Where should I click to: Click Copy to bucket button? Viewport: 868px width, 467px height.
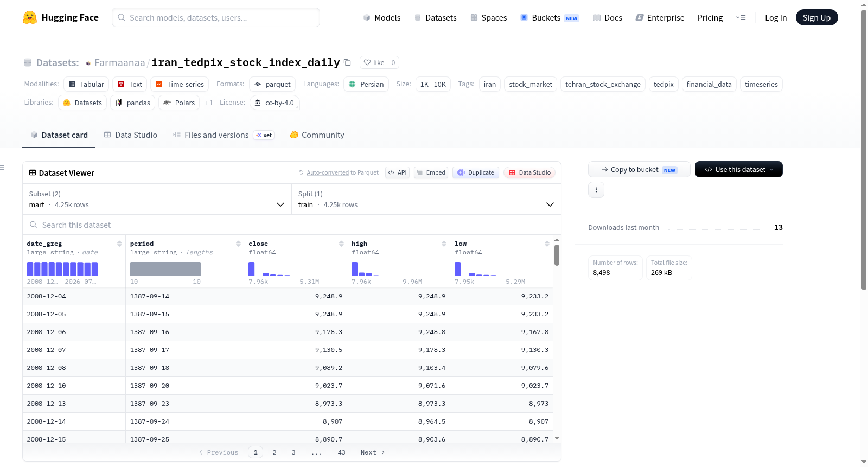[639, 169]
